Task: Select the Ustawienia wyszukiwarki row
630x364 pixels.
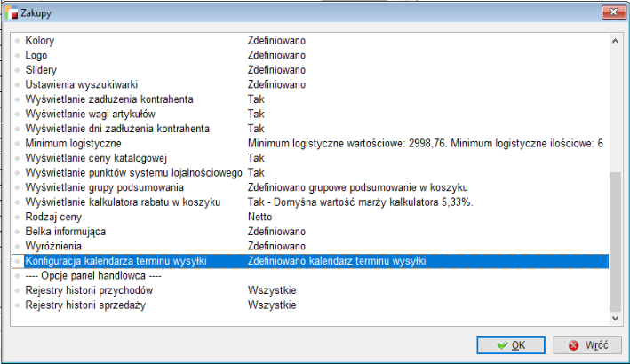Action: (x=81, y=84)
